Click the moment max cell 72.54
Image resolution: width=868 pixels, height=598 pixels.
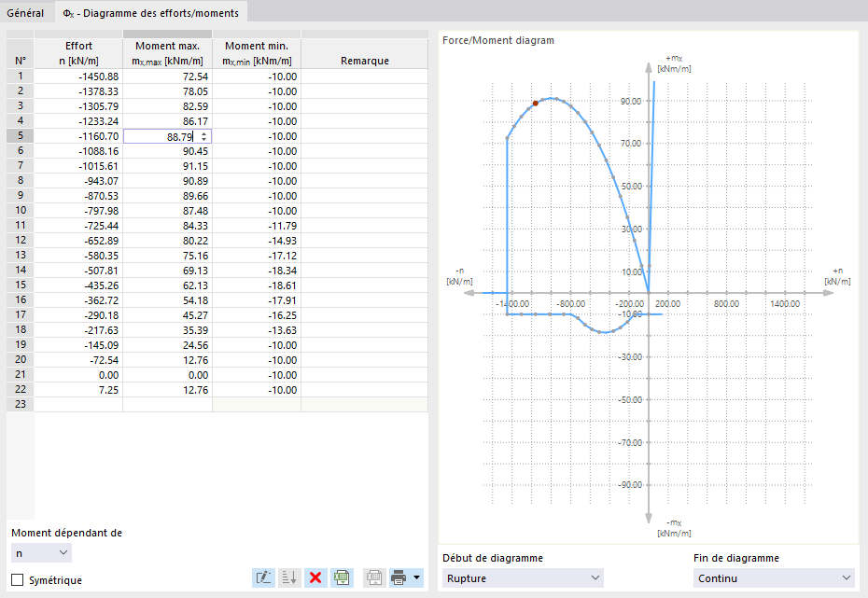(167, 76)
